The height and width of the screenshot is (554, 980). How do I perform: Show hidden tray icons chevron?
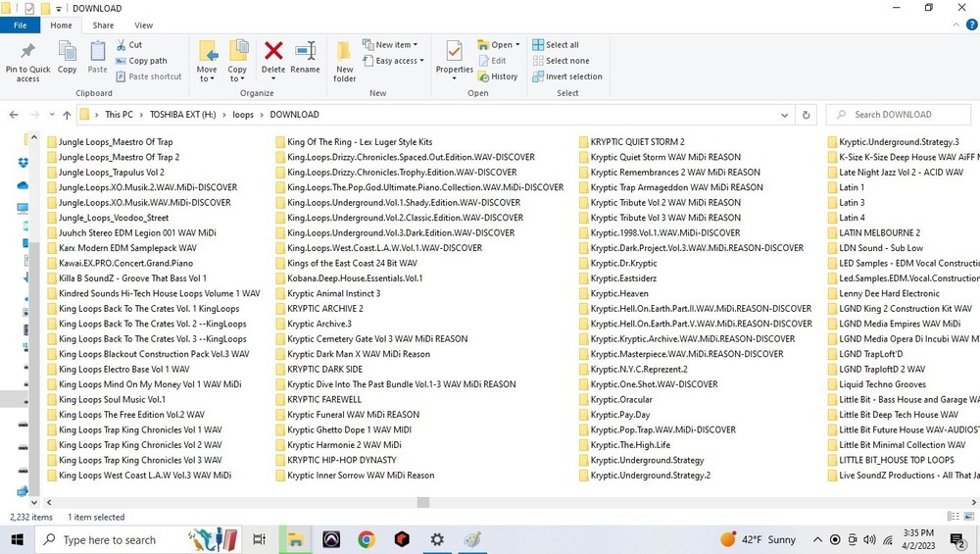click(x=817, y=539)
